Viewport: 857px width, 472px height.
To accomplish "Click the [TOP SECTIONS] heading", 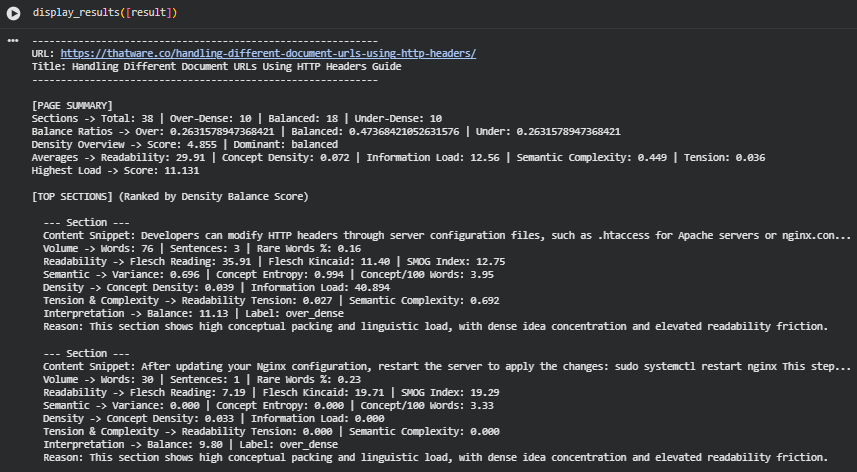I will 170,196.
